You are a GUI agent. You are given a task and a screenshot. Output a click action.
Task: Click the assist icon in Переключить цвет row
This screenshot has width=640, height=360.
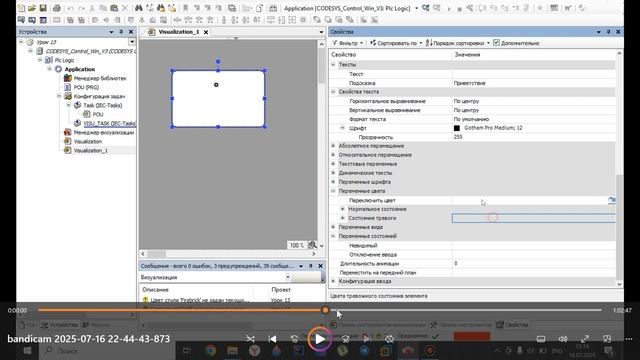click(x=611, y=200)
